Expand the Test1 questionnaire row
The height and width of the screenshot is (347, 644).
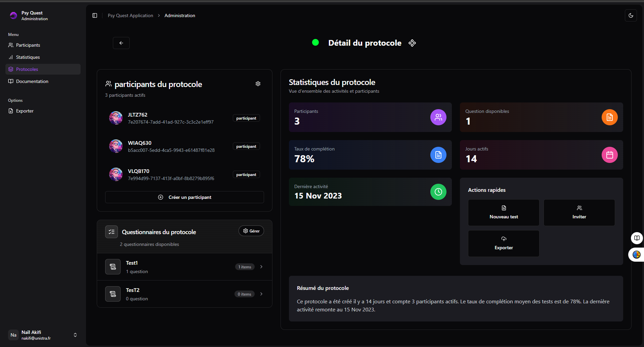[261, 267]
